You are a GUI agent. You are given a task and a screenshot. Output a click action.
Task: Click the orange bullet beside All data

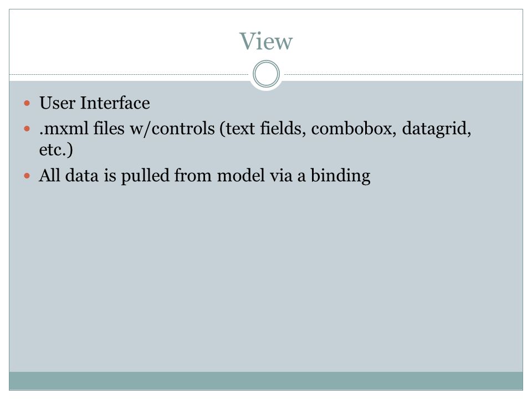point(27,176)
